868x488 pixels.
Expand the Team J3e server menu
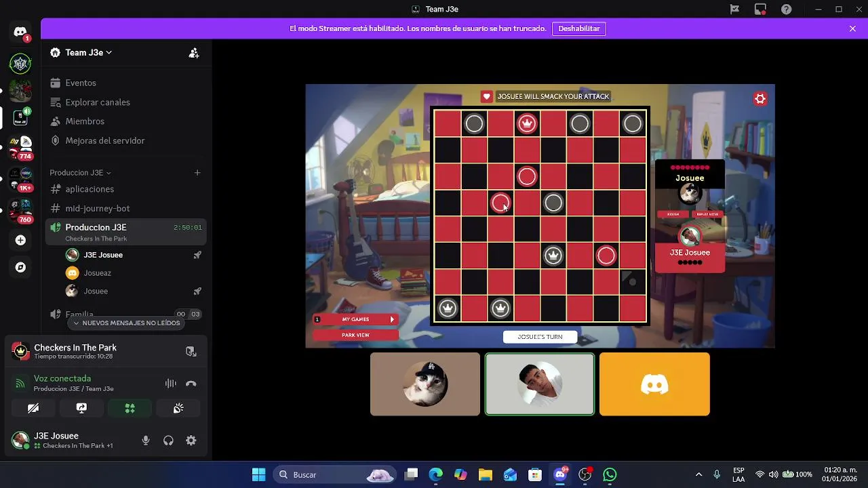[89, 53]
